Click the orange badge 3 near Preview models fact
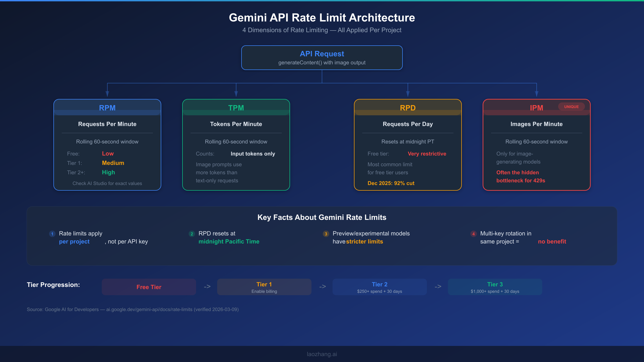Image resolution: width=644 pixels, height=362 pixels. (x=326, y=234)
